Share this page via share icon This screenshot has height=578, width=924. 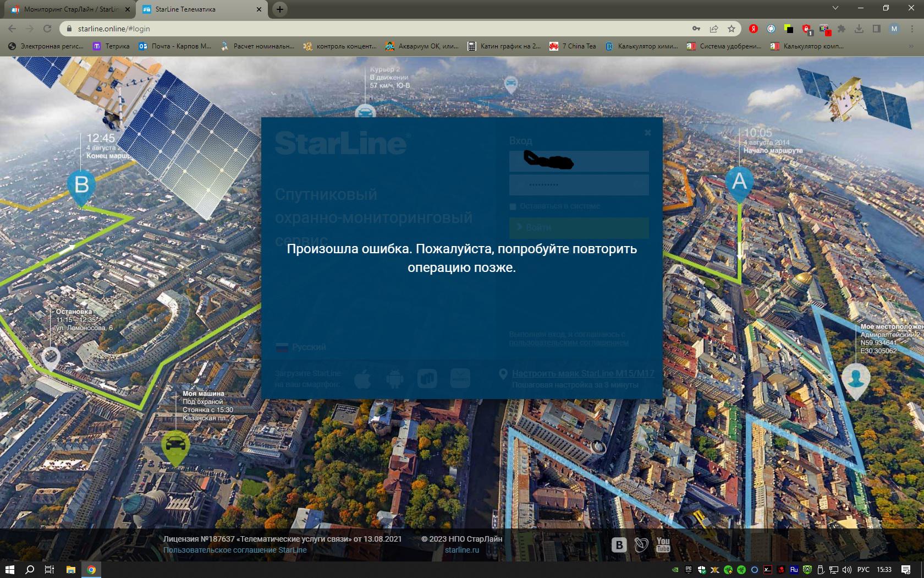point(713,29)
